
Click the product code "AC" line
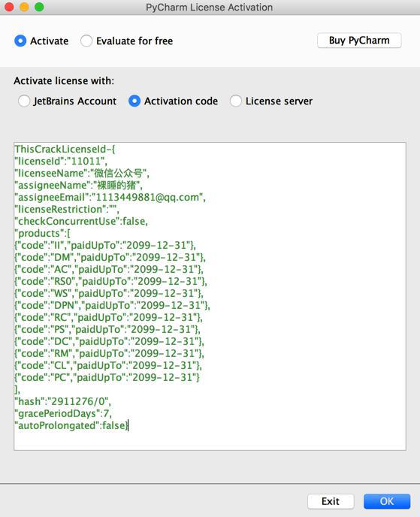tap(109, 269)
